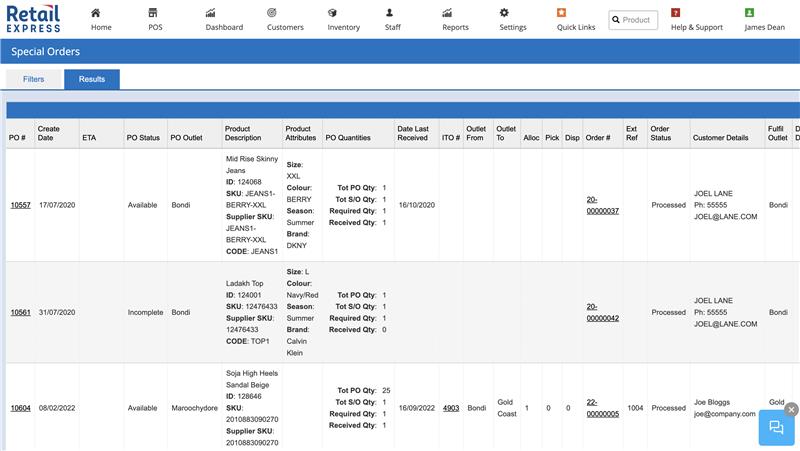Open the Settings gear icon

504,13
